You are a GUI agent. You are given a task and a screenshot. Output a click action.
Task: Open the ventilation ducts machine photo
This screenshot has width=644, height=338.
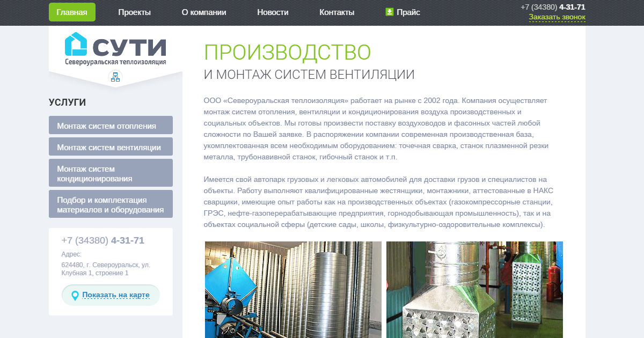pos(293,290)
